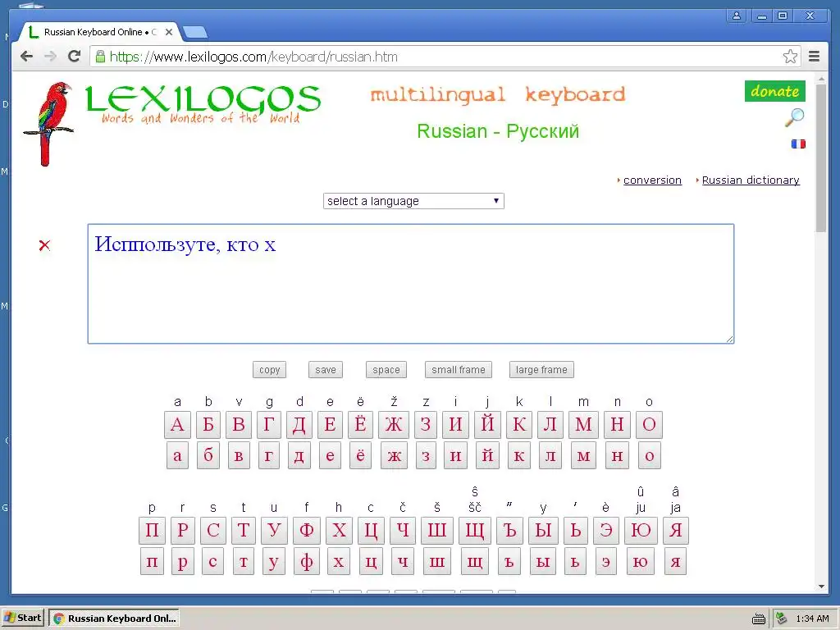This screenshot has width=840, height=630.
Task: Switch to French via flag icon
Action: click(798, 144)
